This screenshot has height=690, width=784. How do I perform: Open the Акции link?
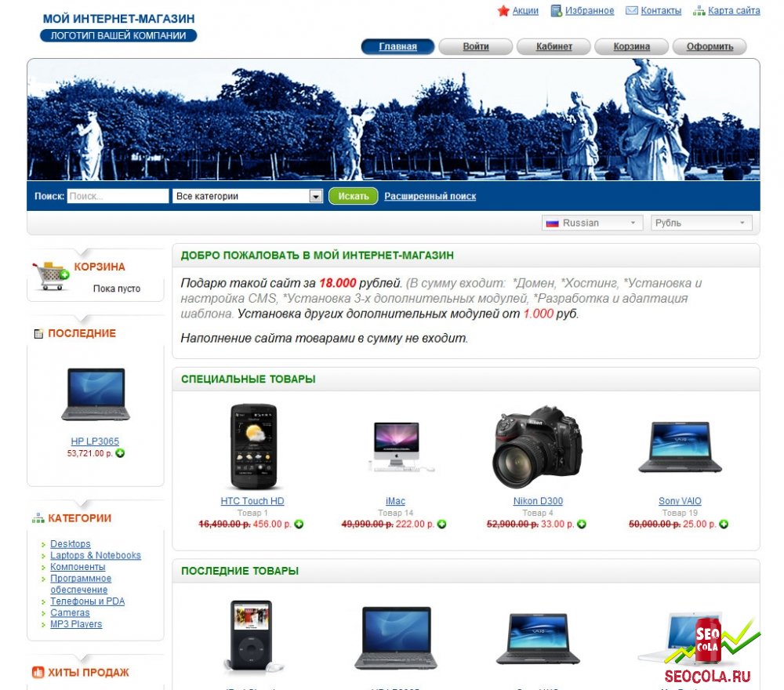pyautogui.click(x=525, y=10)
